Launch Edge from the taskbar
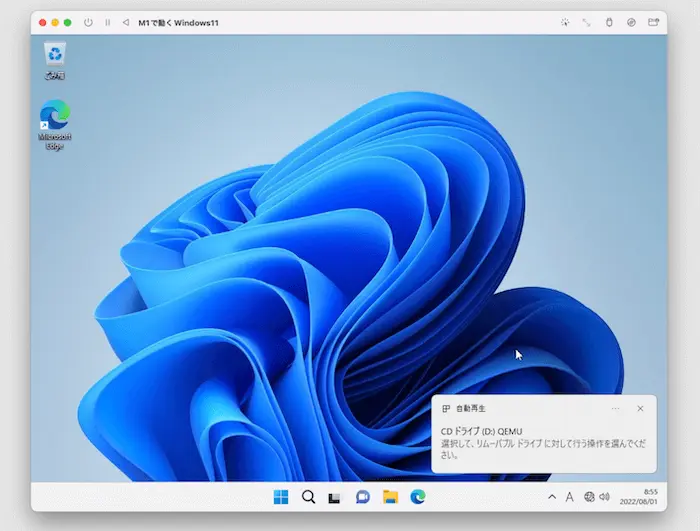Screen dimensions: 700x531 coord(418,497)
